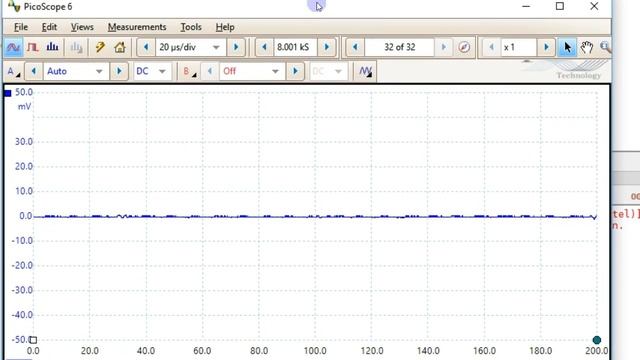The width and height of the screenshot is (640, 360).
Task: Click the 100.0 time axis label
Action: 315,351
